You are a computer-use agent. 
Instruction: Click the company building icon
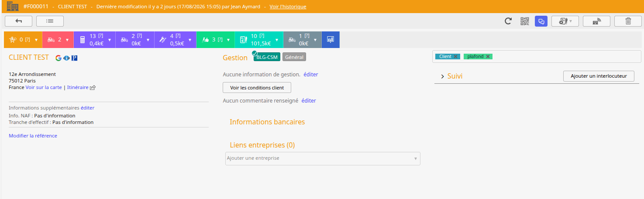point(13,7)
